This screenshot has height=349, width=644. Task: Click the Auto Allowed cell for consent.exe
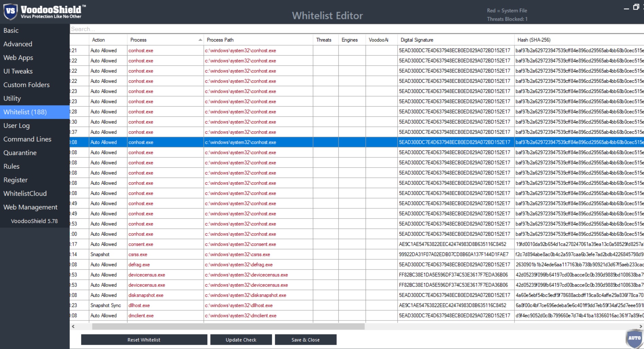[108, 244]
